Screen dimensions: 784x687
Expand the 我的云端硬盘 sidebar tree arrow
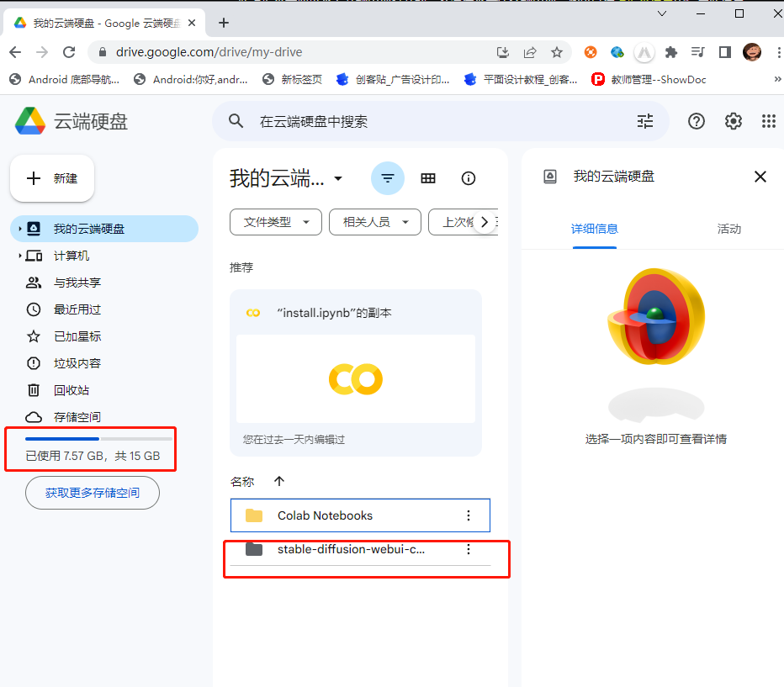click(19, 229)
